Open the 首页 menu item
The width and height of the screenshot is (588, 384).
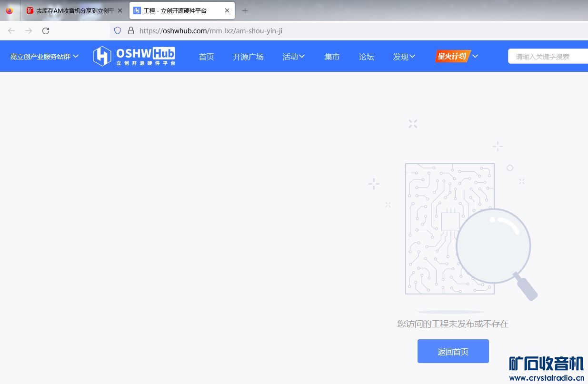pos(206,57)
